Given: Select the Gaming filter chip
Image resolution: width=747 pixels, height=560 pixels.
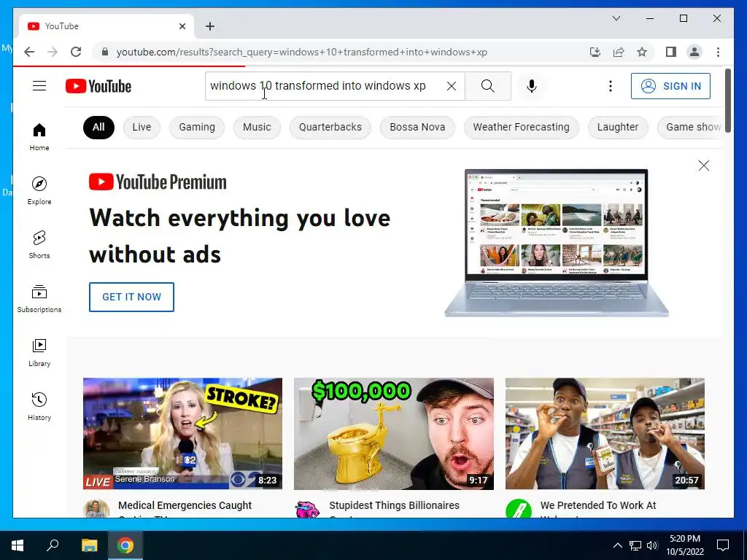Looking at the screenshot, I should pyautogui.click(x=197, y=127).
